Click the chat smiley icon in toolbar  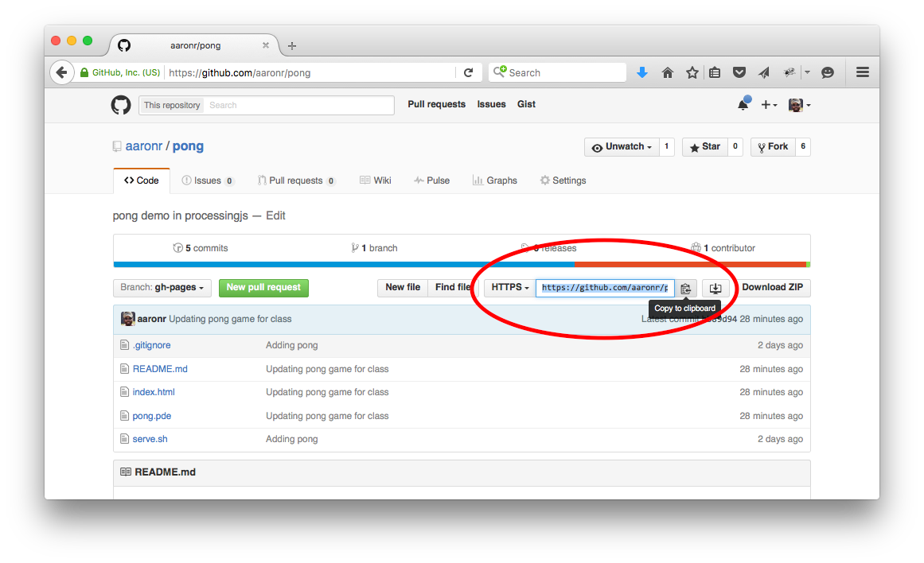(x=828, y=72)
